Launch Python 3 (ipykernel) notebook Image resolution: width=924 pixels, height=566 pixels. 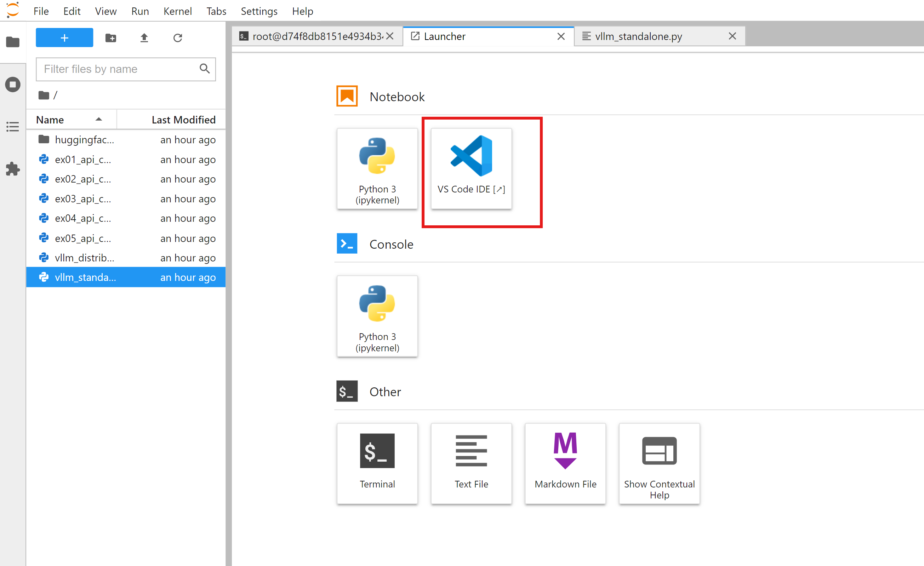coord(377,169)
